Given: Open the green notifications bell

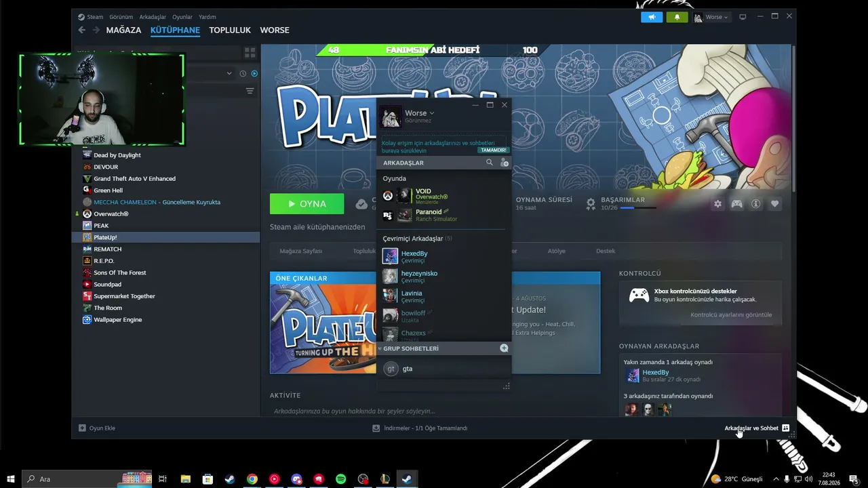Looking at the screenshot, I should (x=677, y=17).
